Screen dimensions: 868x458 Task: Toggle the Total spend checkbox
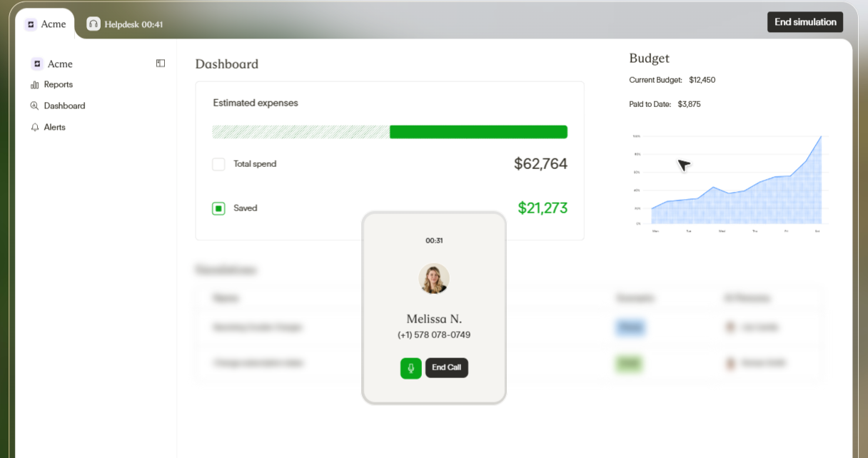click(x=218, y=164)
